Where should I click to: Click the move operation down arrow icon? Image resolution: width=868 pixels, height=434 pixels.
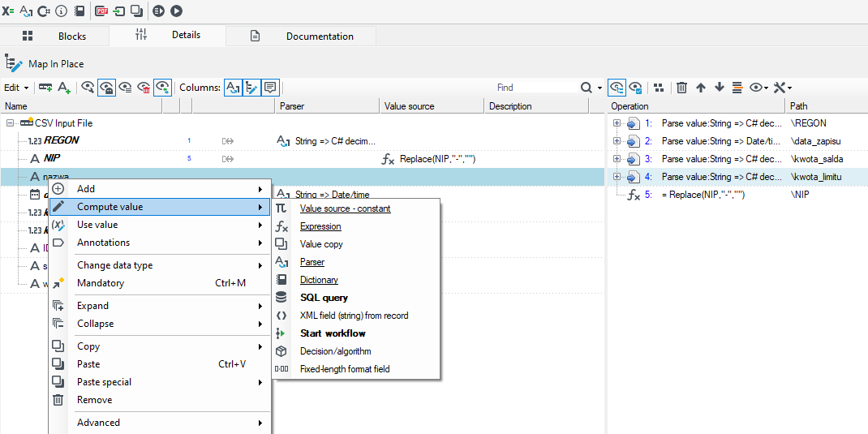pos(719,88)
